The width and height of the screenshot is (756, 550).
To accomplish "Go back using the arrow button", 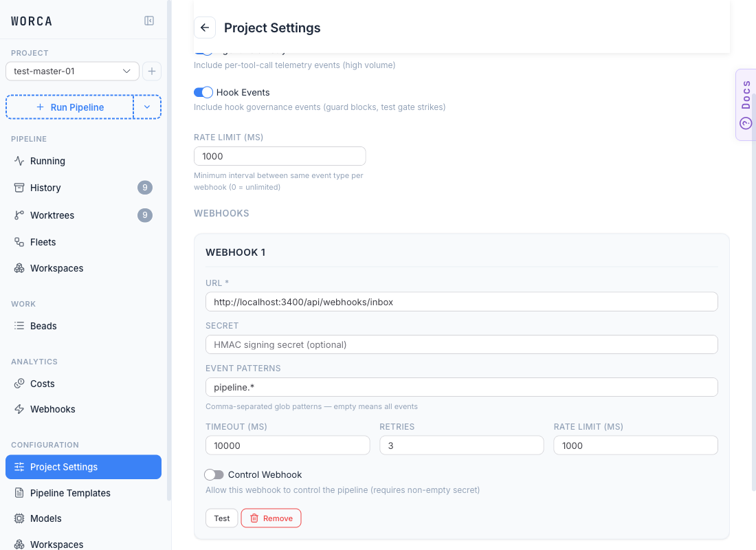I will click(205, 27).
